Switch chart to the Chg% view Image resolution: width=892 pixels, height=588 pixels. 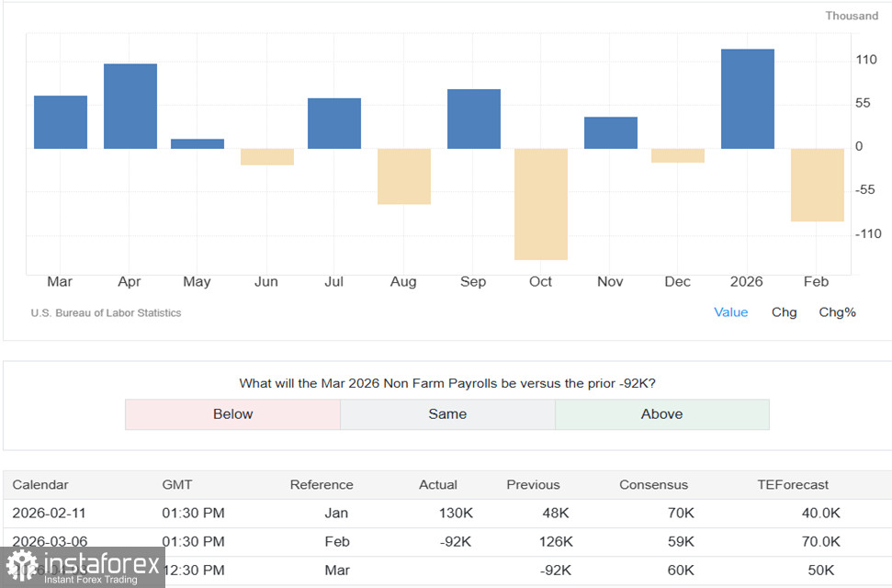click(837, 312)
